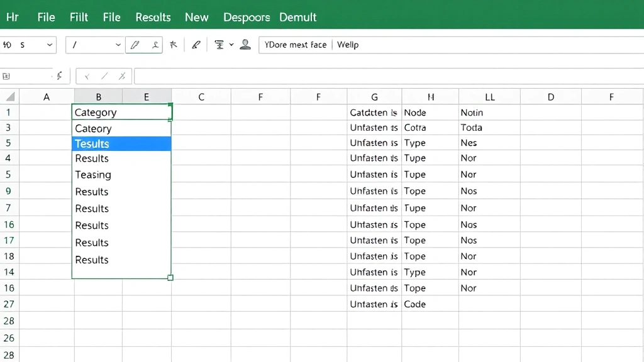This screenshot has height=362, width=644.
Task: Open the Despoors menu
Action: pyautogui.click(x=247, y=17)
